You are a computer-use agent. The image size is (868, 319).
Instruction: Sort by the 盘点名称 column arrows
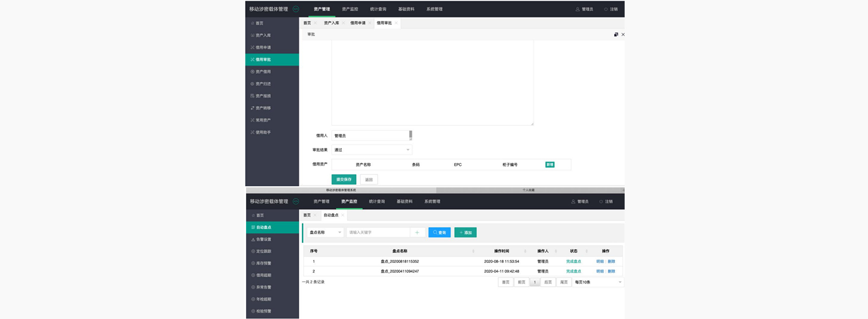click(474, 251)
